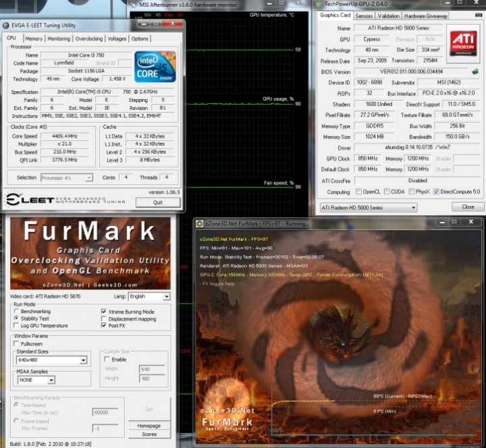Toggle Xtreme Burning Mode checkbox
This screenshot has width=486, height=448.
104,311
